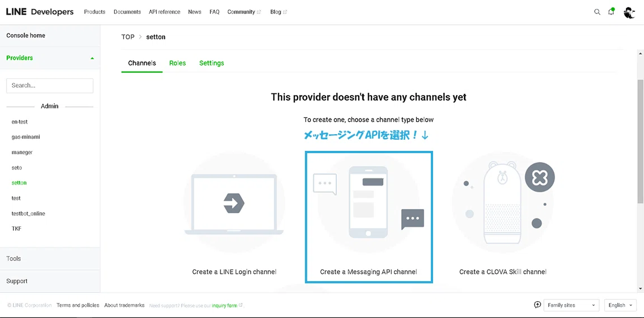Switch to the Roles tab
The width and height of the screenshot is (644, 318).
coord(177,63)
